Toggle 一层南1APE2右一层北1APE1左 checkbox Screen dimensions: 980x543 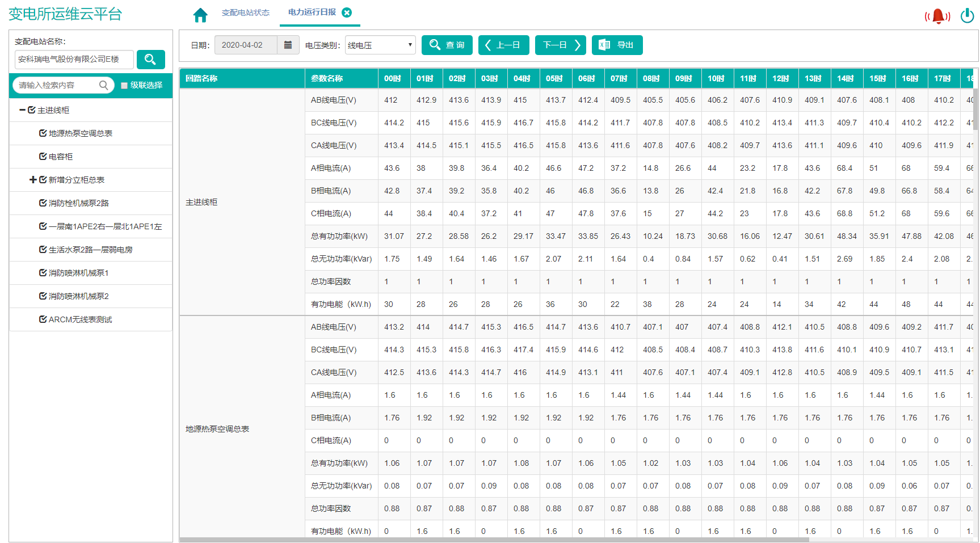(x=43, y=226)
